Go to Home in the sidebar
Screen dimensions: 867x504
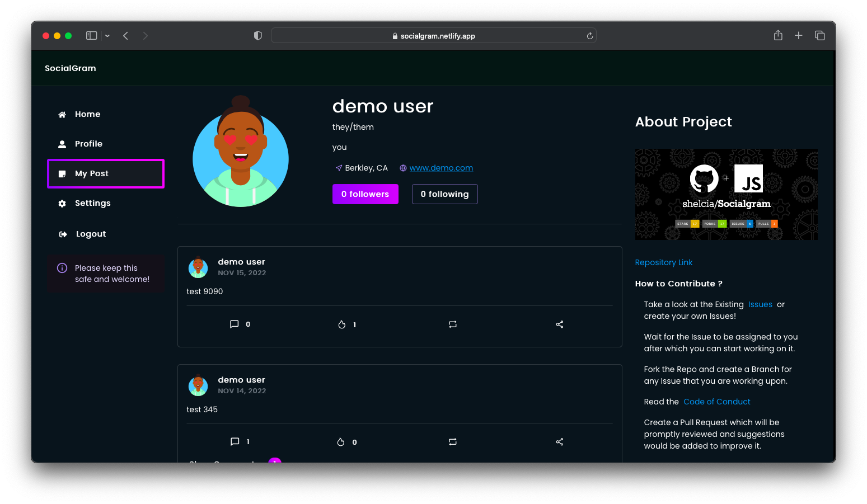tap(87, 114)
